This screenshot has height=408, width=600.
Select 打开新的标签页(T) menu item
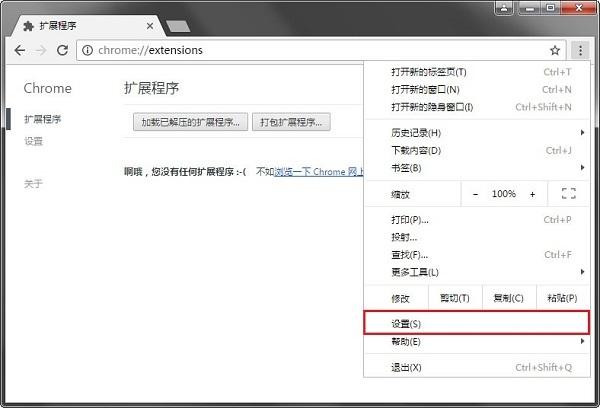coord(476,72)
